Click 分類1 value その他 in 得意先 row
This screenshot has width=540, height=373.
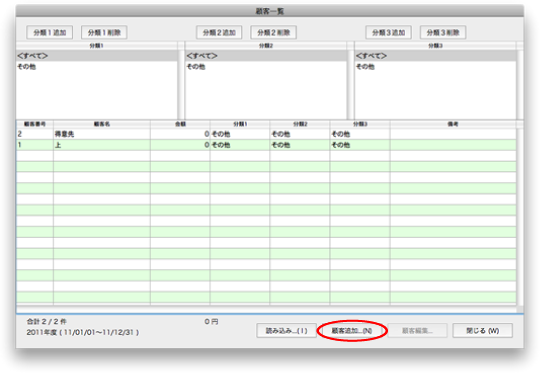(x=240, y=134)
